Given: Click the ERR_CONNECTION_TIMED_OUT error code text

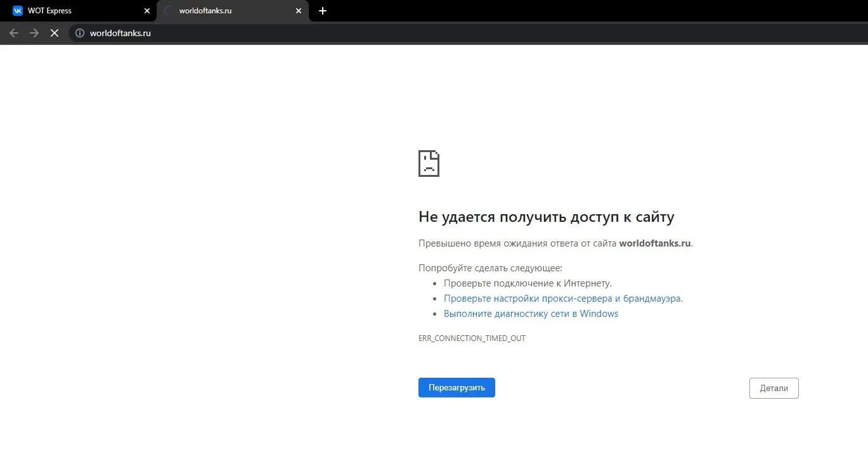Looking at the screenshot, I should pyautogui.click(x=472, y=338).
